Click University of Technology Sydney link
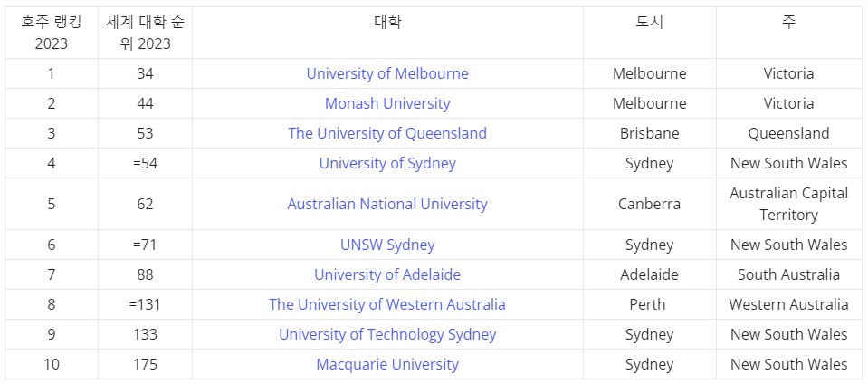 (387, 335)
